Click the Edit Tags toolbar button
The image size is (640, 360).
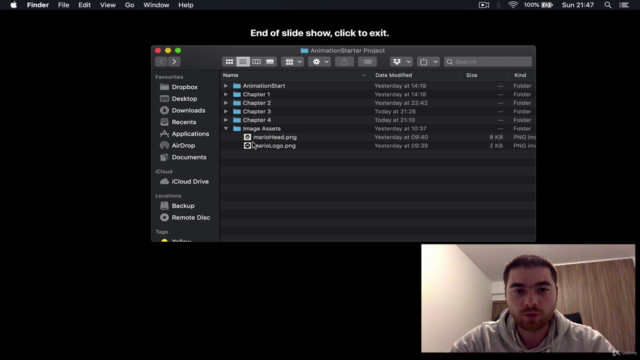(367, 62)
